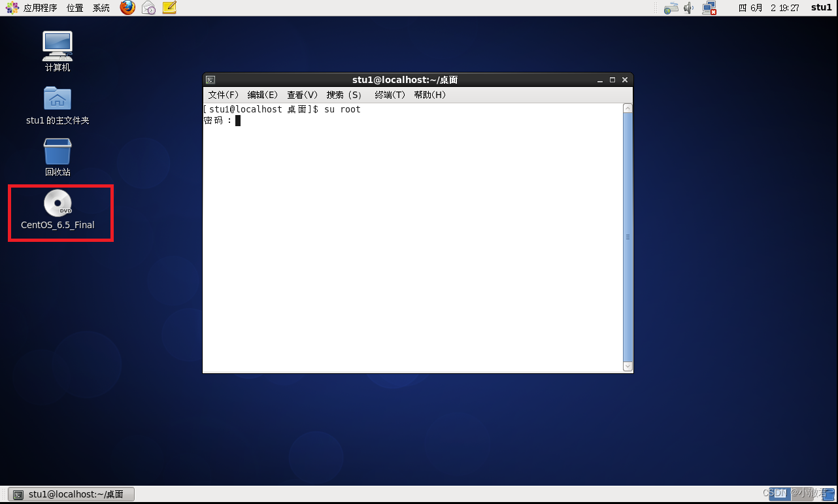
Task: Click the stu1@localhost:~/桌面 taskbar button
Action: click(x=72, y=494)
